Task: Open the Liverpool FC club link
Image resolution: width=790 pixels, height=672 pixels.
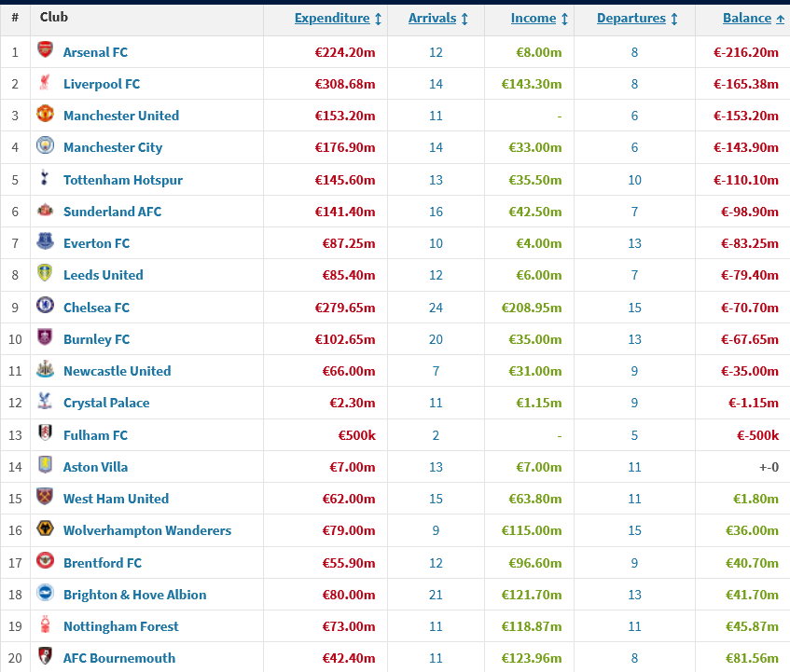Action: (102, 84)
